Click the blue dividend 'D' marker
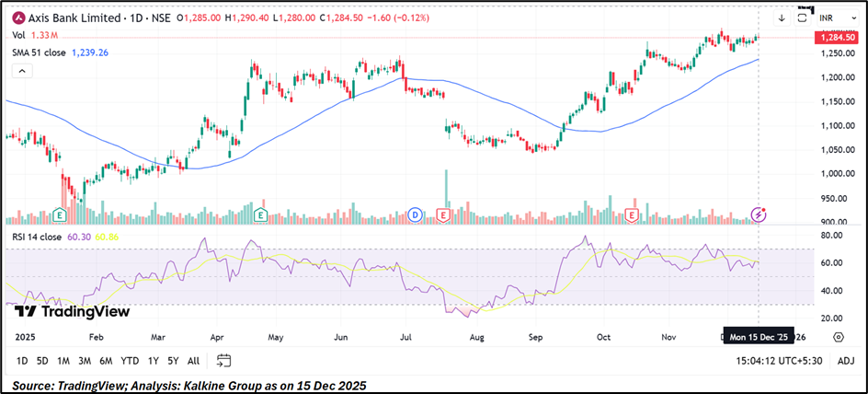Image resolution: width=868 pixels, height=394 pixels. click(416, 214)
